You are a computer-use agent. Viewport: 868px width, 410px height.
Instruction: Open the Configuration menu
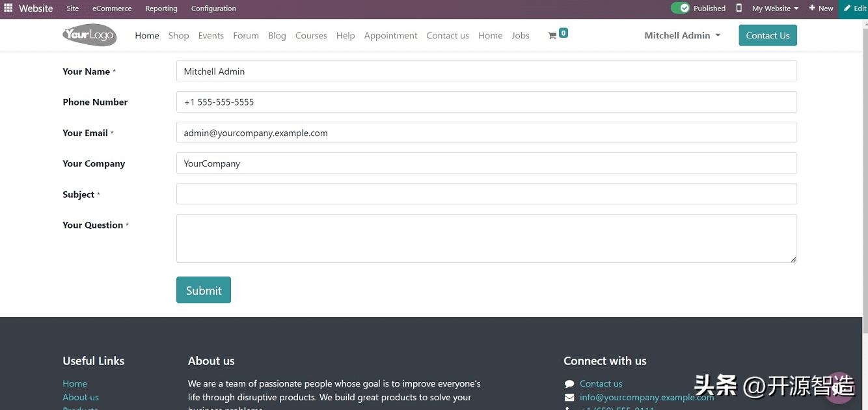213,8
